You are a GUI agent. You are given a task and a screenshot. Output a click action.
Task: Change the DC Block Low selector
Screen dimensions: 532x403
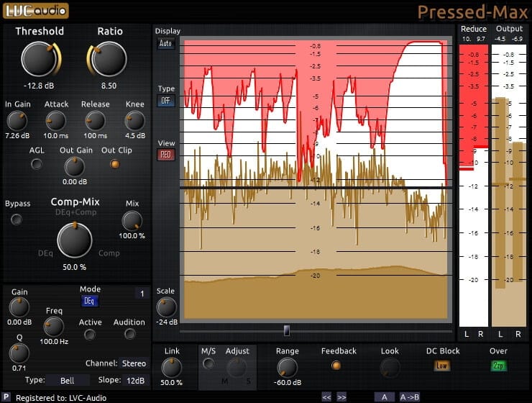[441, 366]
